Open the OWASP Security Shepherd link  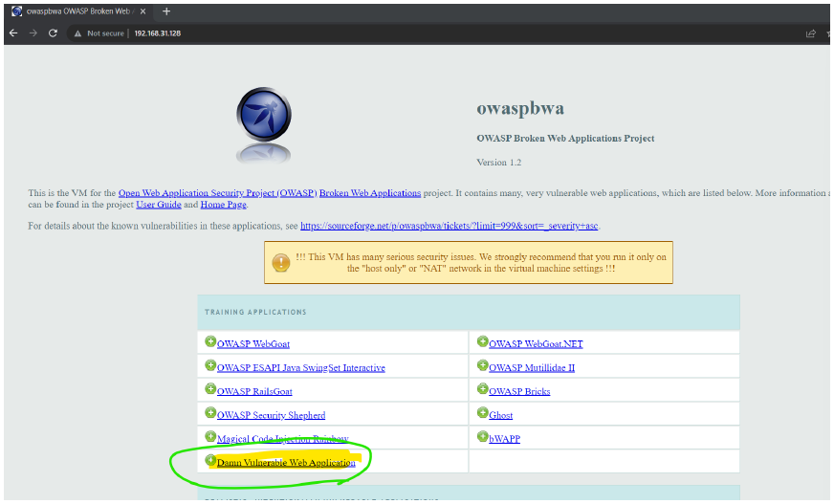272,415
